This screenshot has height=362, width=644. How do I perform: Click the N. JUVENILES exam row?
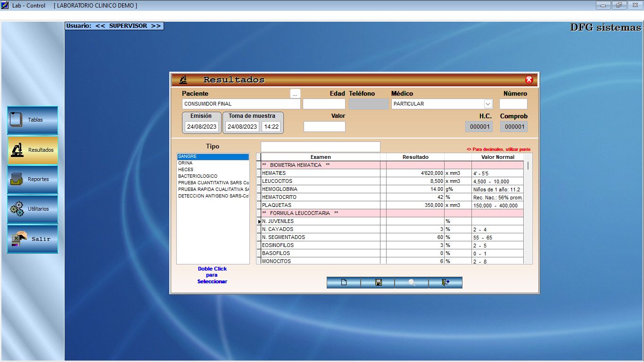pos(321,222)
